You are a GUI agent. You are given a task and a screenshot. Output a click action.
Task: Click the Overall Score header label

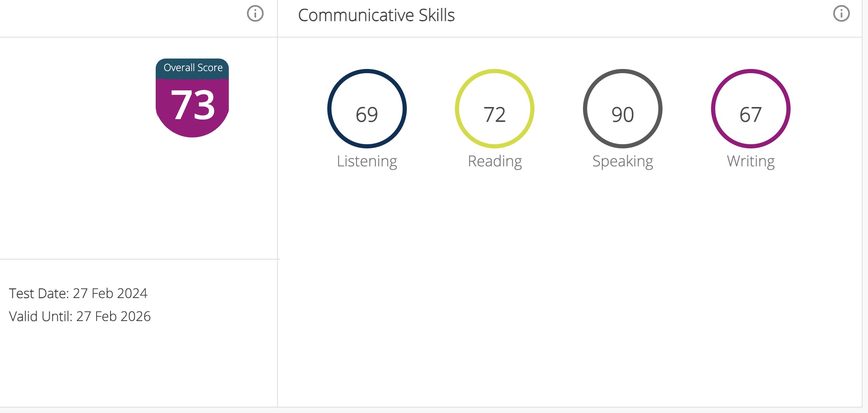(193, 68)
